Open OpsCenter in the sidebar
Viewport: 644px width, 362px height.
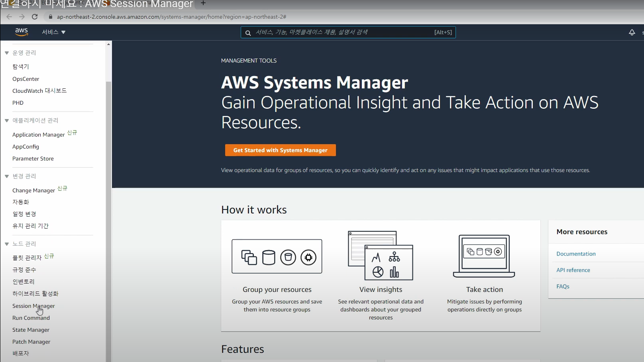tap(26, 79)
